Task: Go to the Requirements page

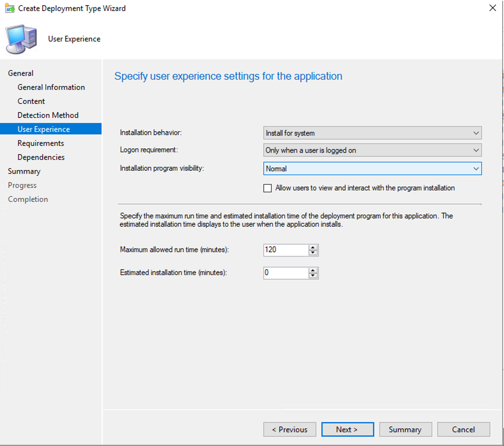Action: [x=41, y=143]
